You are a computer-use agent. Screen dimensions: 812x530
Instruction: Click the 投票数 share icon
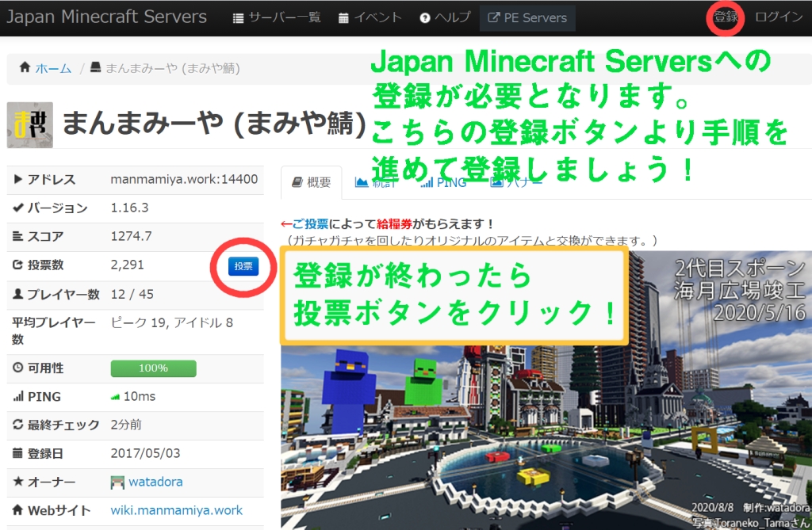click(x=17, y=265)
